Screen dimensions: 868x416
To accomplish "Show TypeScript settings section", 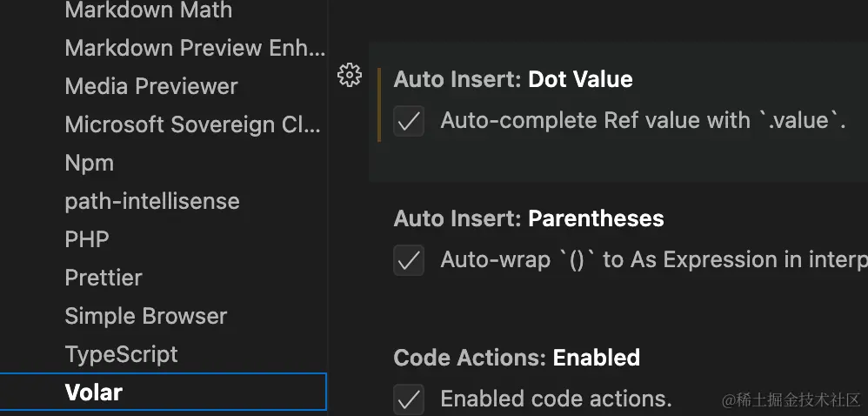I will pos(122,354).
